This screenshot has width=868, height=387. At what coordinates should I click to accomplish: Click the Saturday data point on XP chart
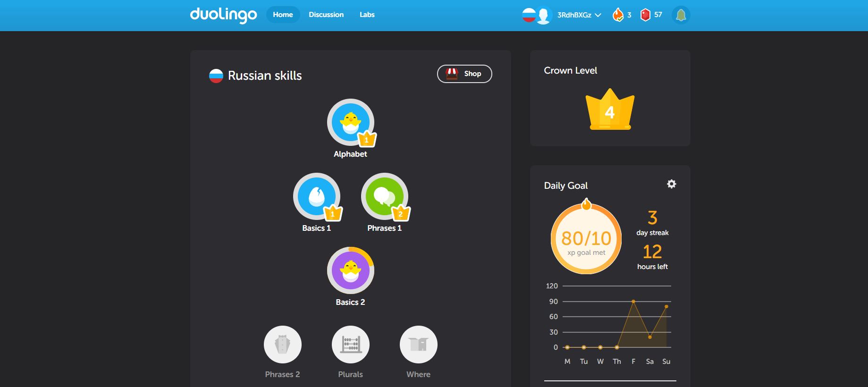650,337
